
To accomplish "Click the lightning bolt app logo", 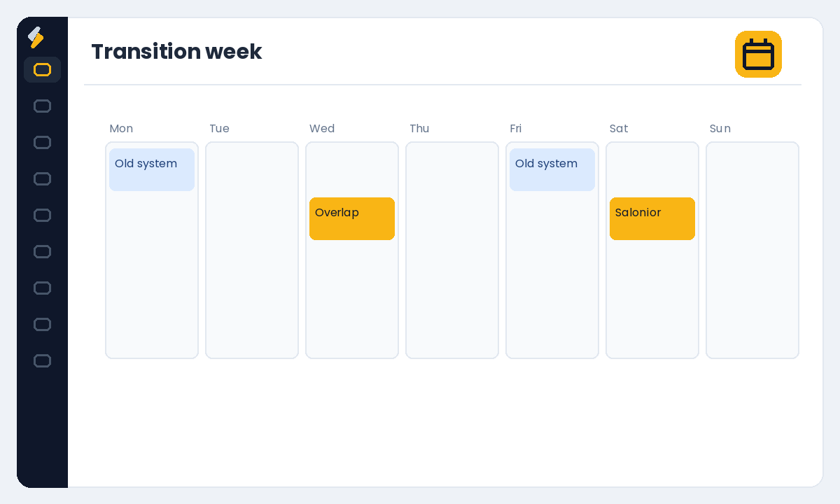I will tap(36, 37).
